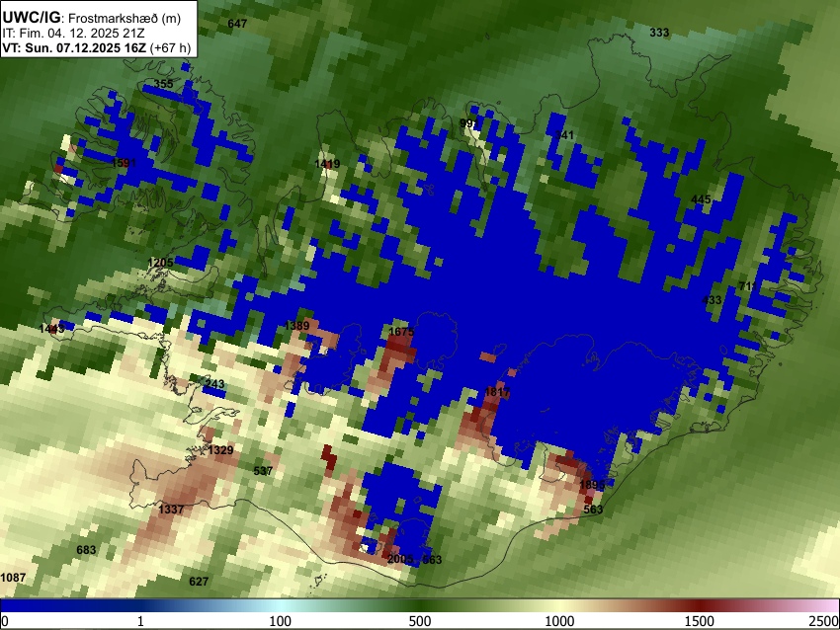Click the 1329 height label
The image size is (840, 630).
coord(220,450)
